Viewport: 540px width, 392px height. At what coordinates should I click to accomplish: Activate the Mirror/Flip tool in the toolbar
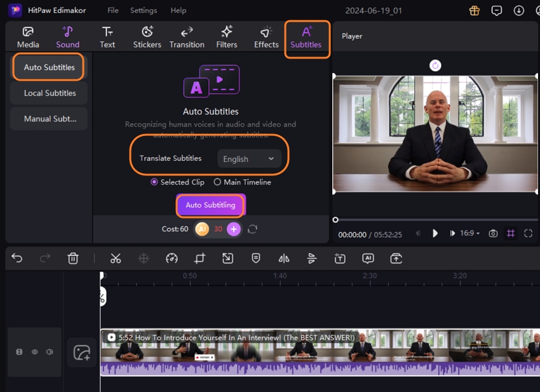[x=283, y=258]
